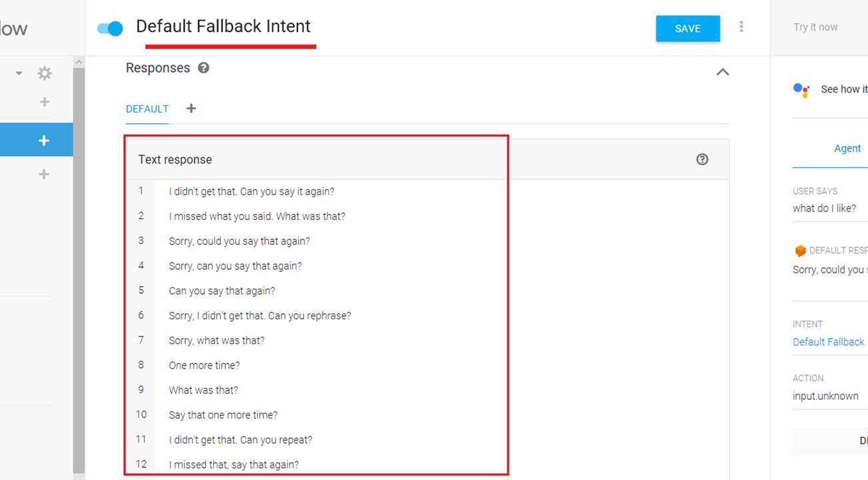Collapse the Responses section chevron

point(722,72)
